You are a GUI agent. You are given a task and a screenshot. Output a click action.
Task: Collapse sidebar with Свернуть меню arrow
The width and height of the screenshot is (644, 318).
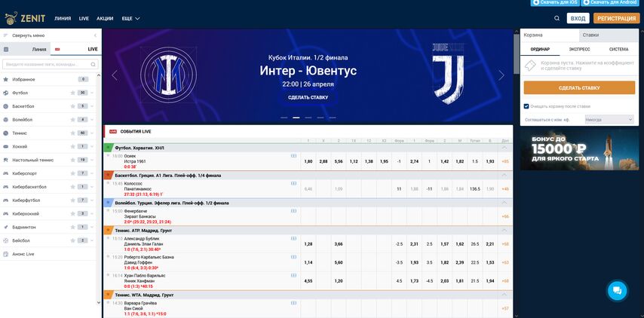(95, 35)
